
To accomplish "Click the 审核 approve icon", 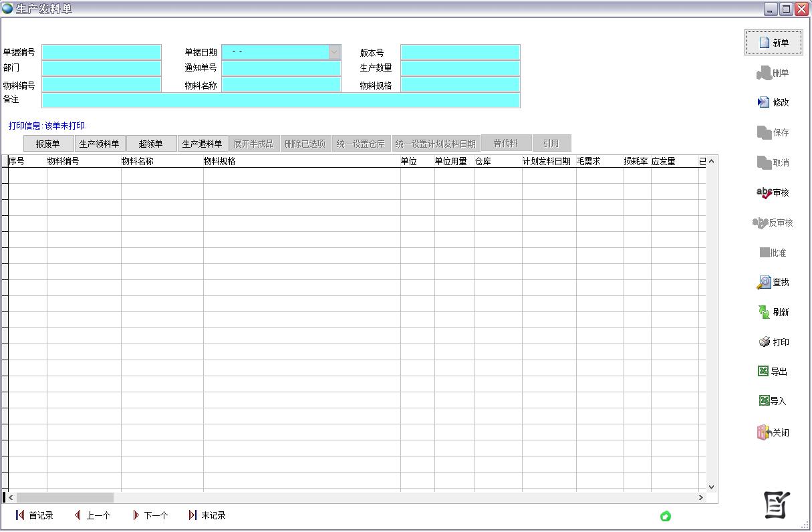I will tap(763, 192).
